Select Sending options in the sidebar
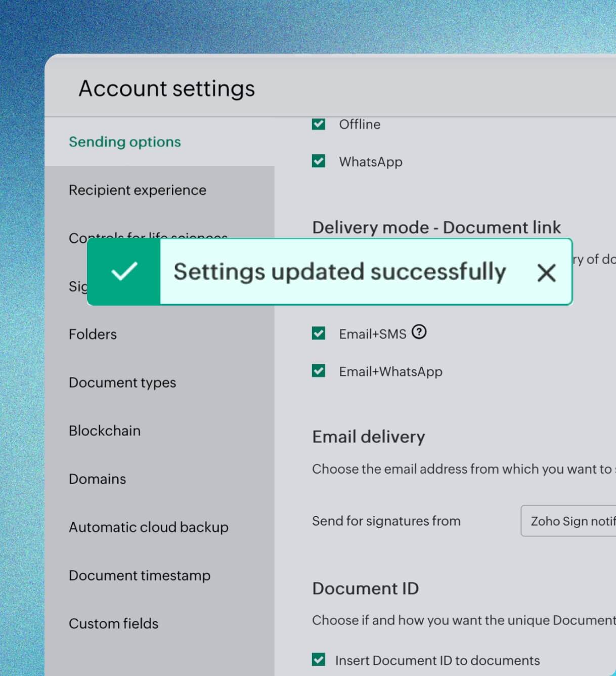Image resolution: width=616 pixels, height=676 pixels. (124, 142)
